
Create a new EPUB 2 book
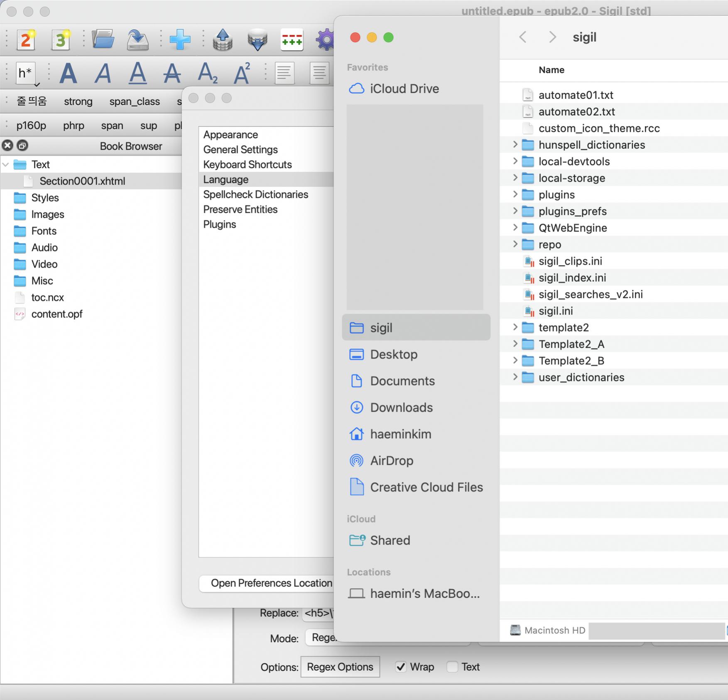(26, 40)
